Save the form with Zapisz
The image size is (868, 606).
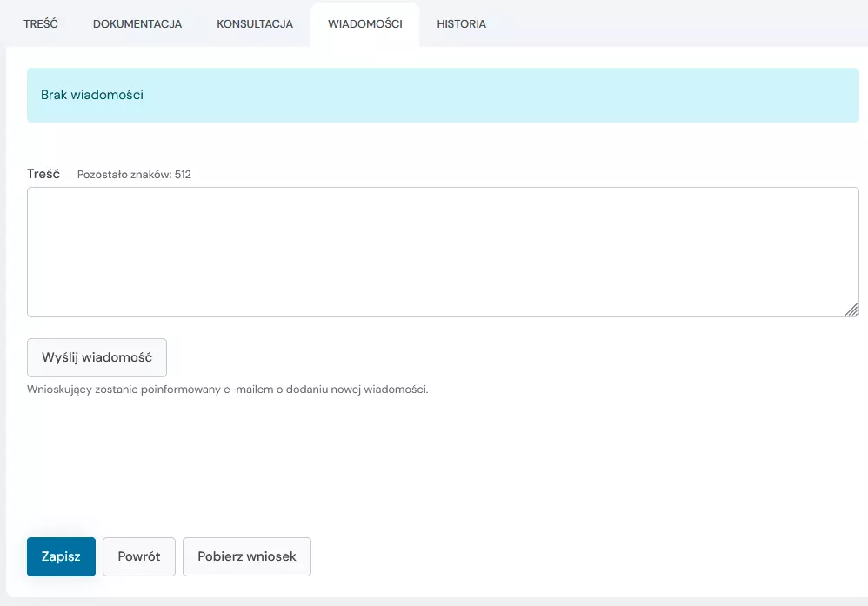(61, 556)
